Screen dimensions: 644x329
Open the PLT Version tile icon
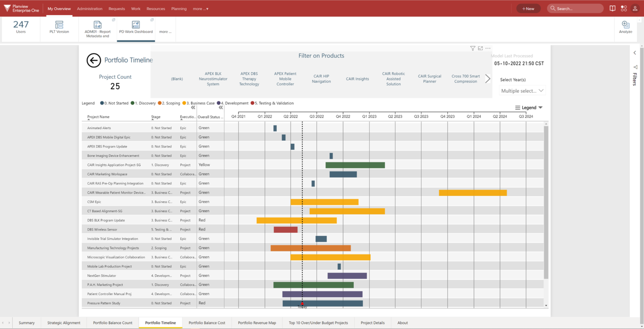pyautogui.click(x=59, y=25)
